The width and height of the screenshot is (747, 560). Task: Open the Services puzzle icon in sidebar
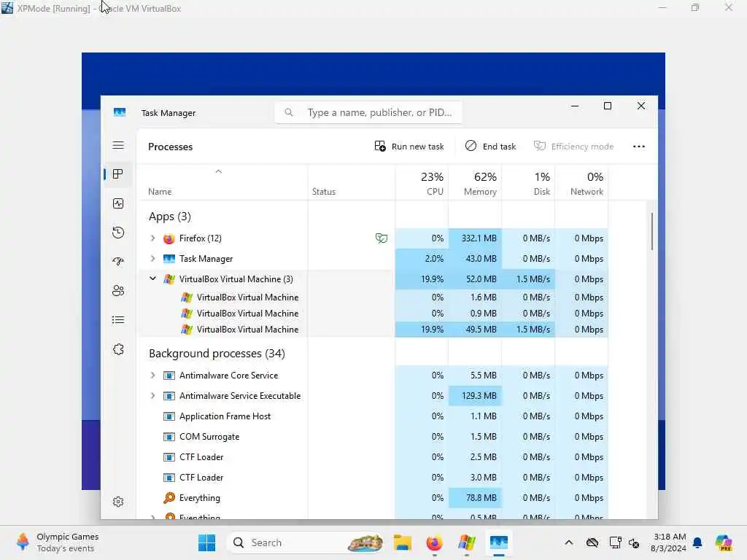coord(118,349)
